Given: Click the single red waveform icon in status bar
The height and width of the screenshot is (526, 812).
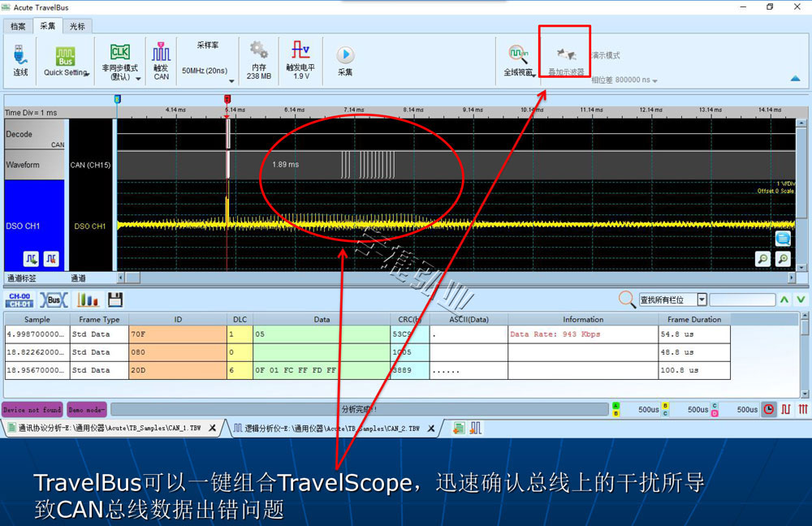Looking at the screenshot, I should (x=785, y=409).
